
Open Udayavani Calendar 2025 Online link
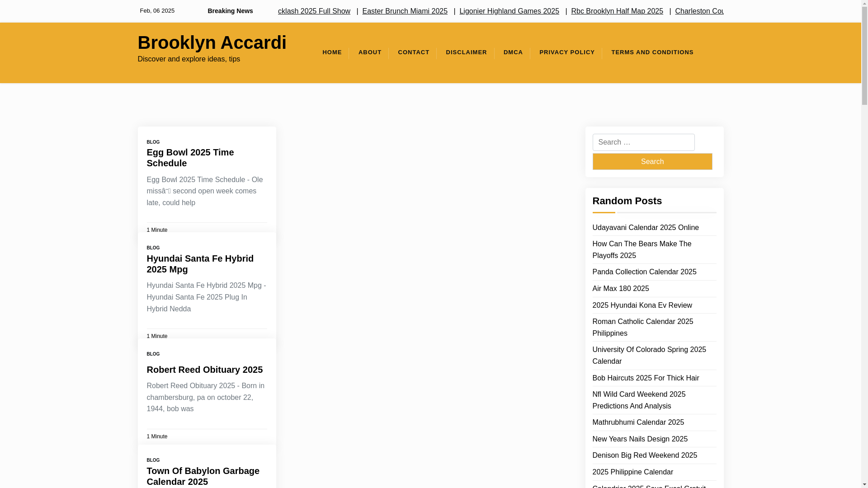[645, 227]
